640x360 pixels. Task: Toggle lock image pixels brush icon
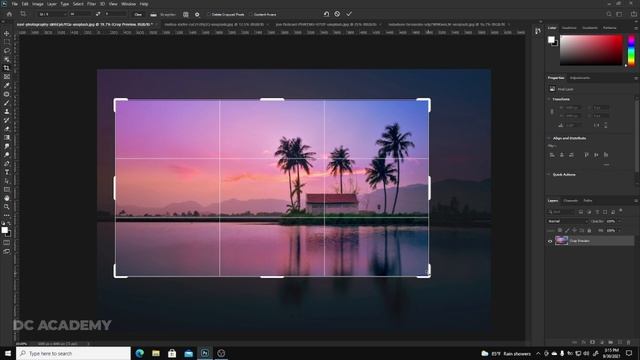coord(567,231)
